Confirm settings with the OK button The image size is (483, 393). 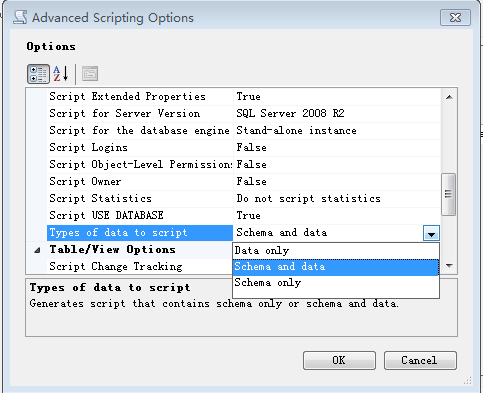point(339,360)
